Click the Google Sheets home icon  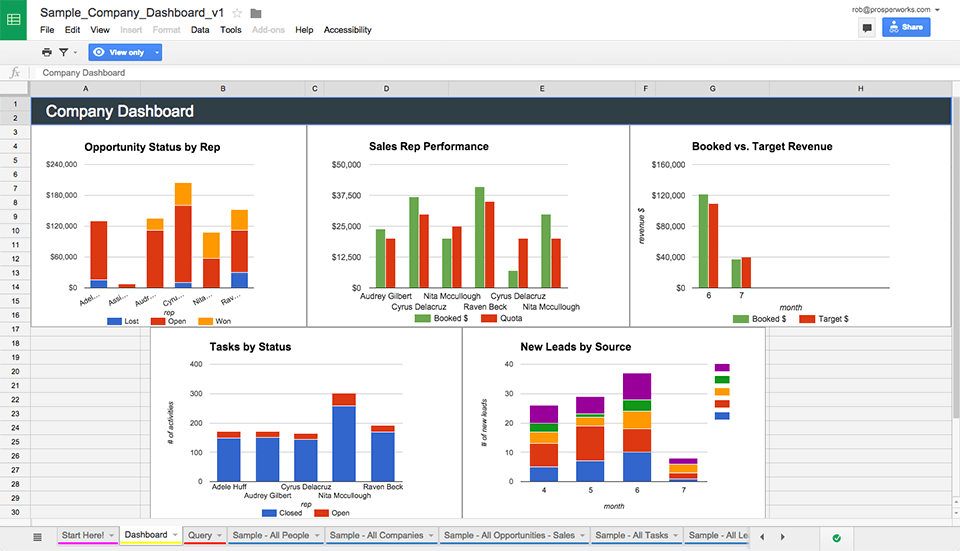tap(13, 20)
